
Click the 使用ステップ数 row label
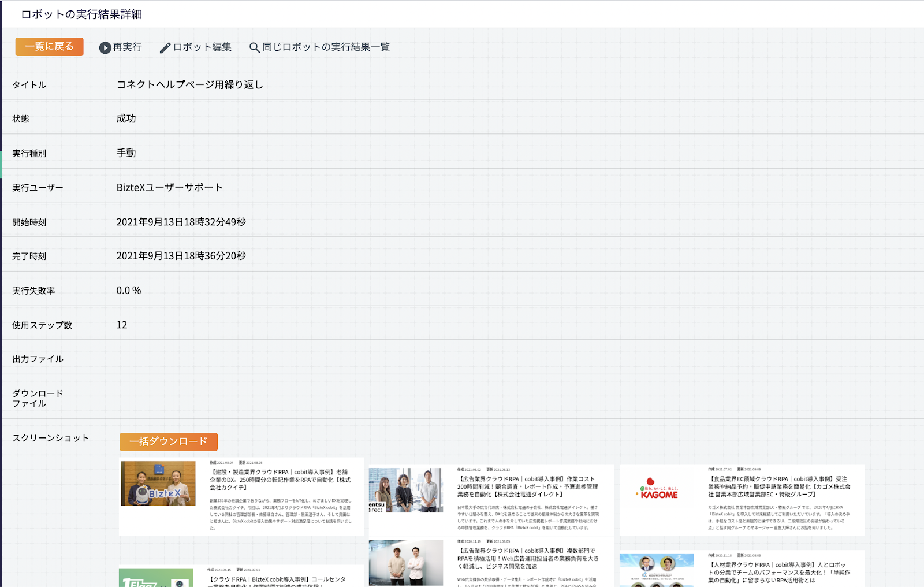pos(42,325)
